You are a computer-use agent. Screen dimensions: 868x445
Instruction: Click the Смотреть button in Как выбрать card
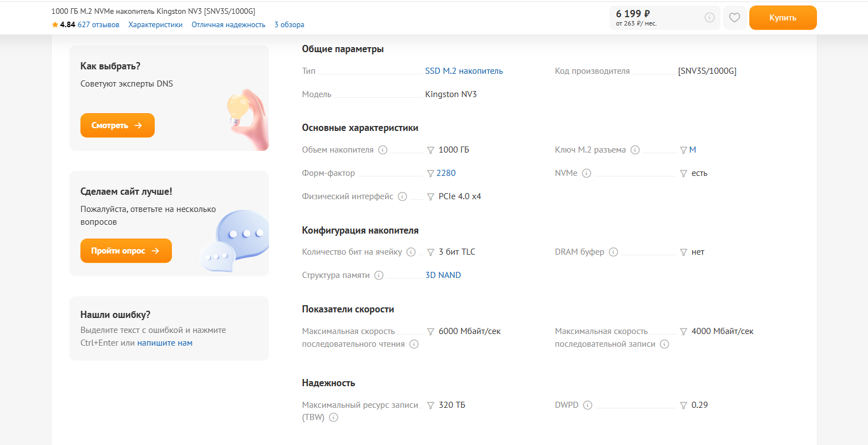[118, 125]
